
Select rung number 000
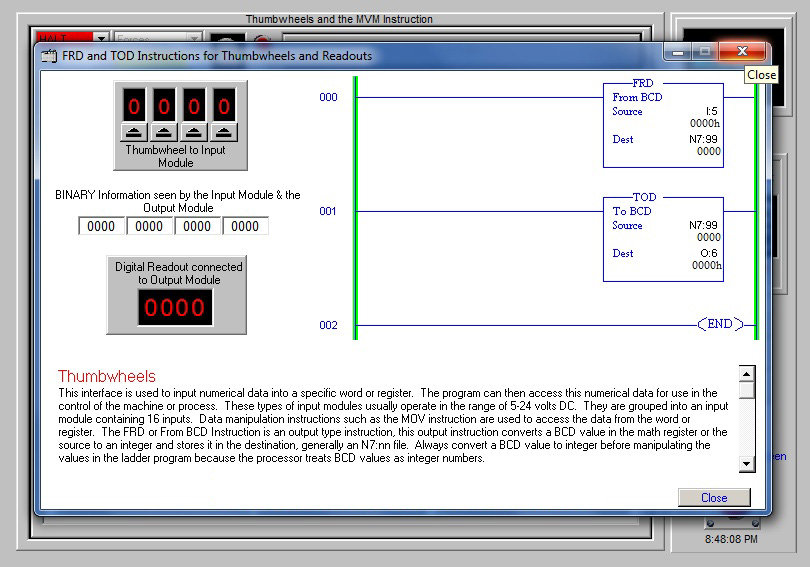[x=328, y=97]
